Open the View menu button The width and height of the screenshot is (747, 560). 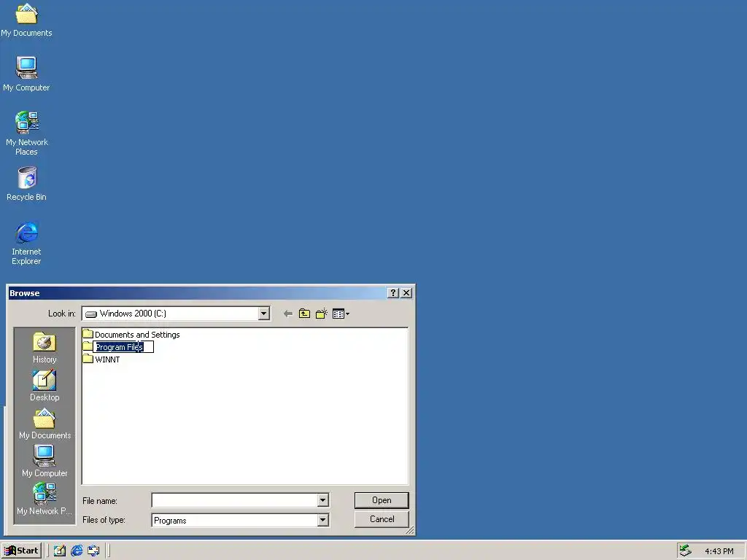(x=341, y=314)
